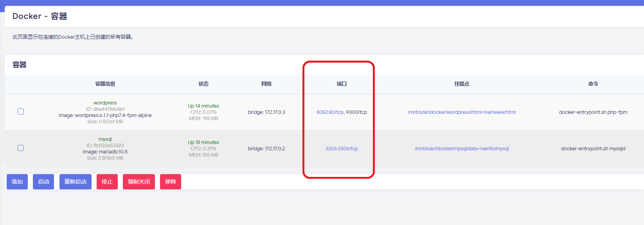
Task: Open the mysql data mount point link
Action: click(x=462, y=149)
